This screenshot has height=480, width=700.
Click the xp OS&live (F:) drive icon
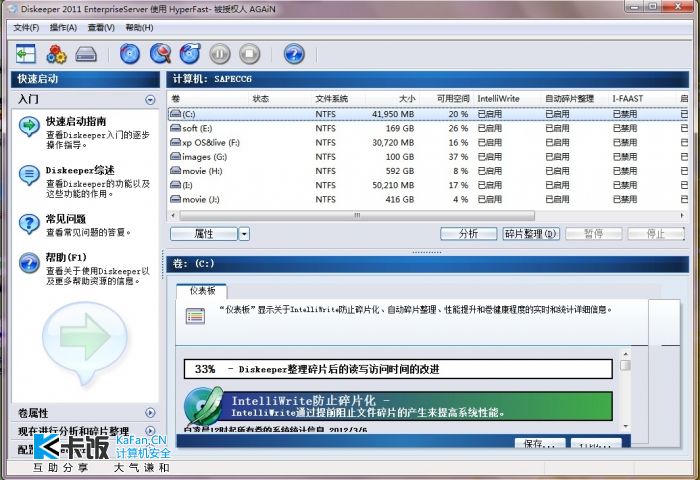(175, 142)
